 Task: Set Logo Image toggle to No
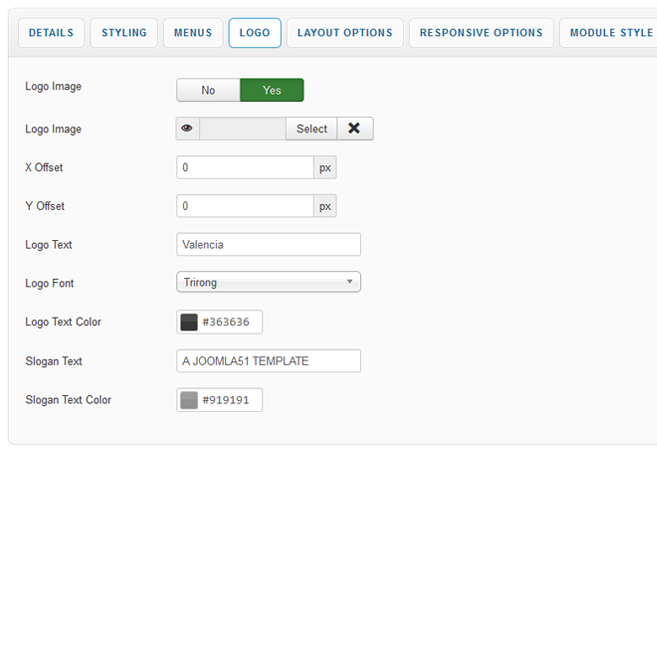click(x=208, y=90)
